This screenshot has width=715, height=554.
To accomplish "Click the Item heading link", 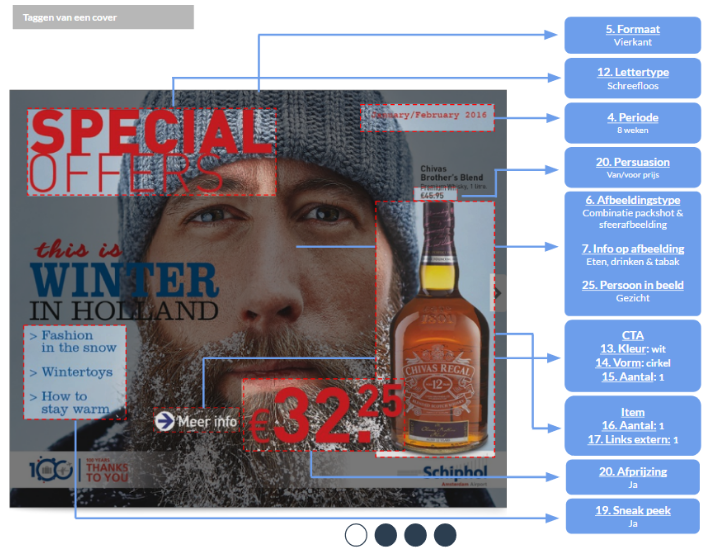I will tap(632, 413).
